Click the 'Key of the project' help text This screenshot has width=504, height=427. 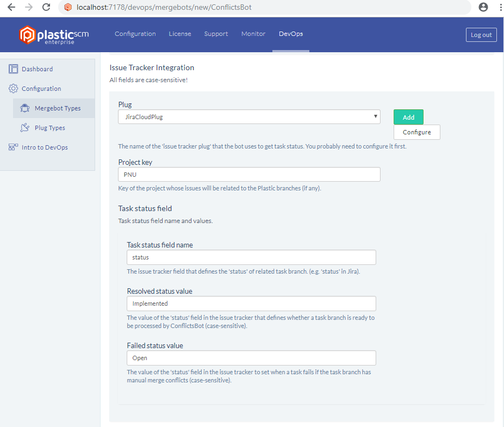tap(220, 188)
